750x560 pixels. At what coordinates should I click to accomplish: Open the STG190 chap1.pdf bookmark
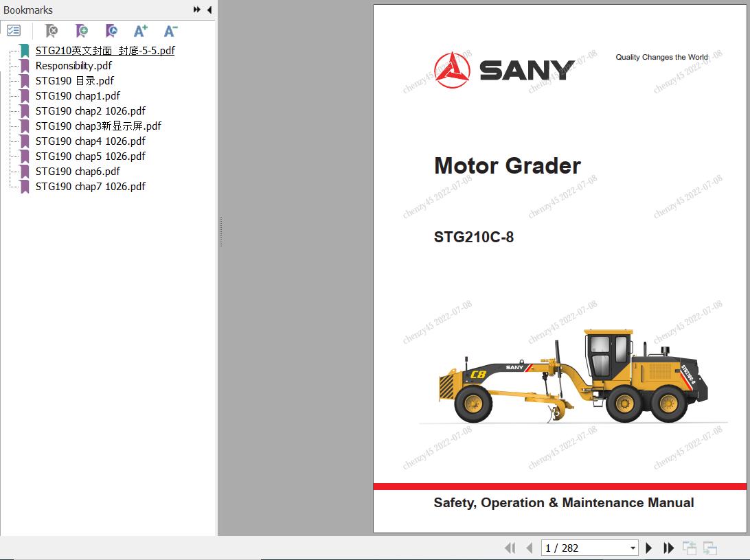tap(78, 95)
